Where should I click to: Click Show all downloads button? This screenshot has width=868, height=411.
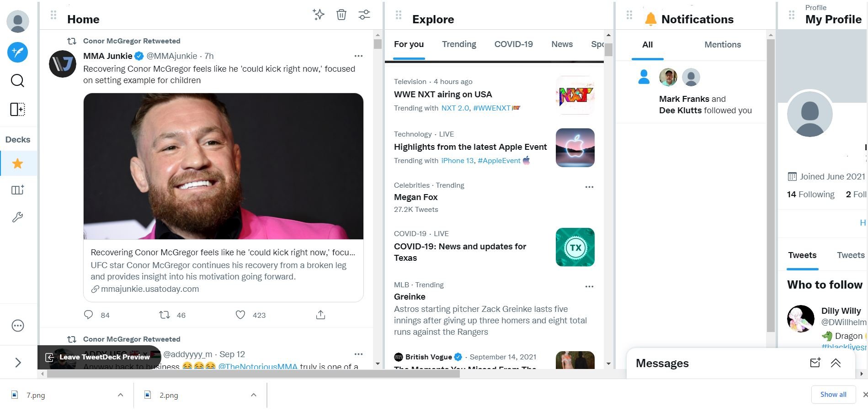tap(833, 395)
